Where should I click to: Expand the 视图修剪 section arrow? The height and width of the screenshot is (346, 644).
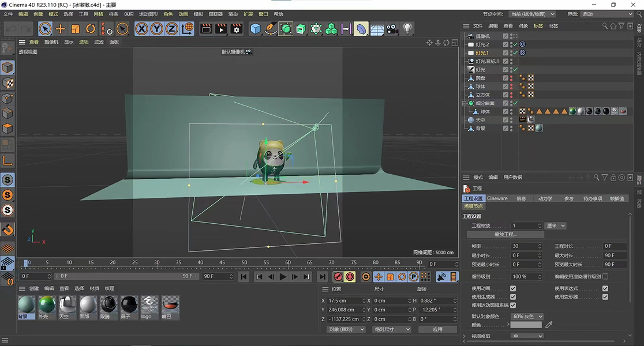click(465, 336)
